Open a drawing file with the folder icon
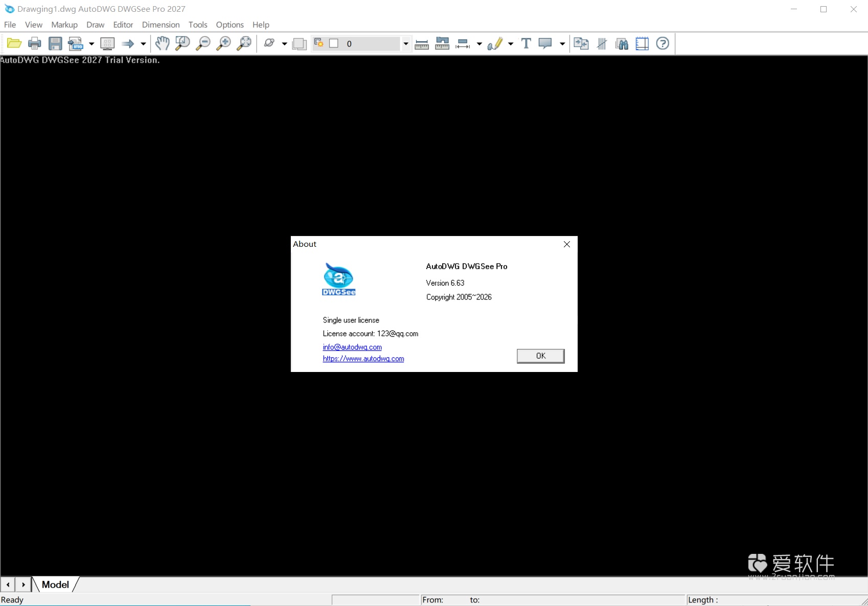The width and height of the screenshot is (868, 606). click(14, 43)
